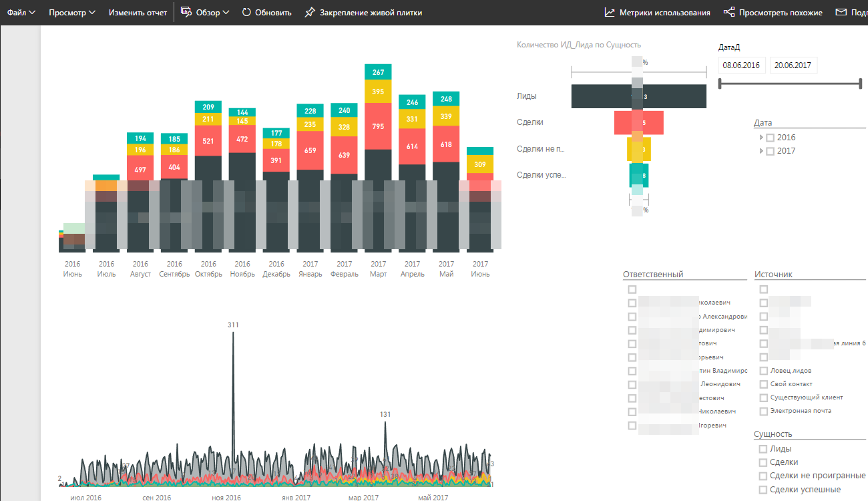Select the yellow Сделки не п... funnel bar

639,149
